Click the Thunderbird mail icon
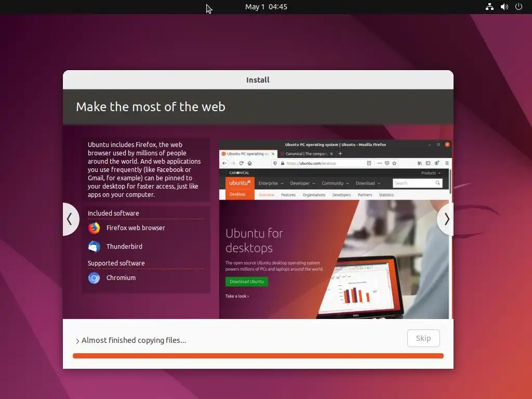This screenshot has width=532, height=399. click(94, 247)
